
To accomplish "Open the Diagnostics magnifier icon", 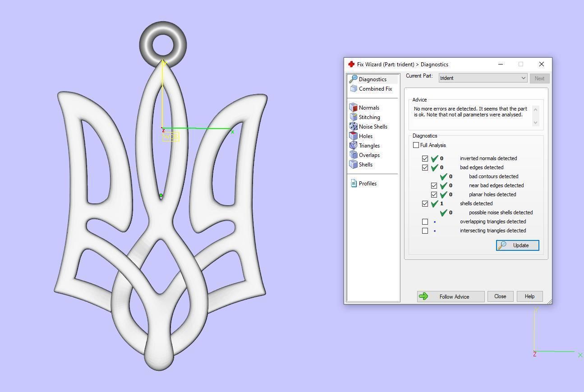I will pos(353,79).
